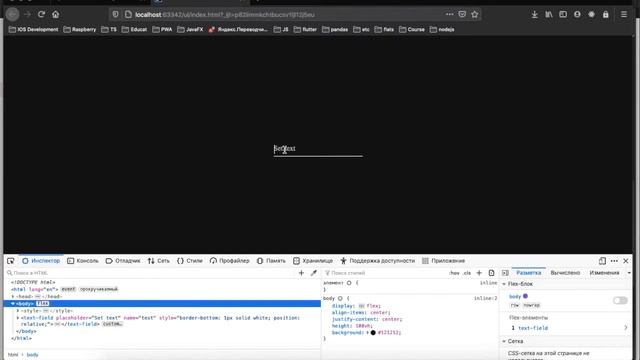Toggle the three-pane inspector icon
This screenshot has height=360, width=640.
pos(505,273)
